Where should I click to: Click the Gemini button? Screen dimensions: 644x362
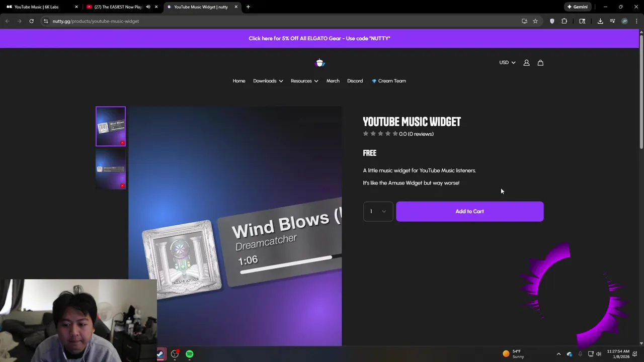pyautogui.click(x=577, y=7)
